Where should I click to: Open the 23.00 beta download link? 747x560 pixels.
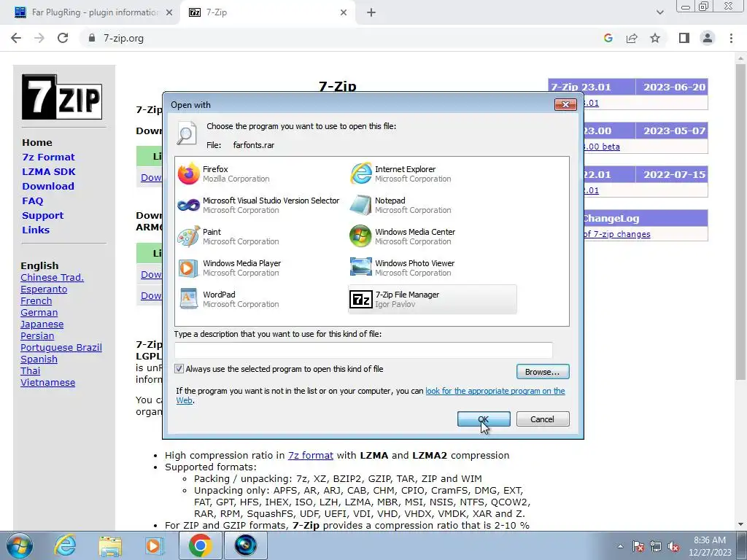pos(602,147)
